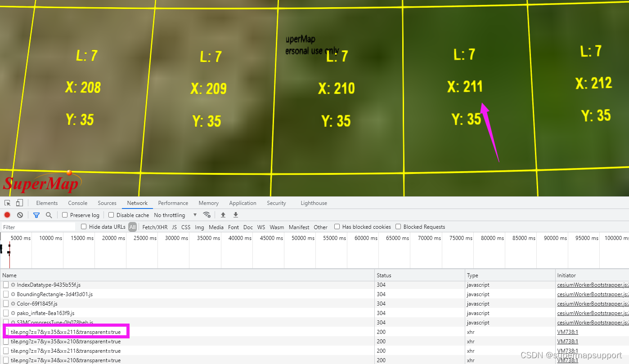Clear the network request log
The height and width of the screenshot is (364, 629).
coord(20,215)
